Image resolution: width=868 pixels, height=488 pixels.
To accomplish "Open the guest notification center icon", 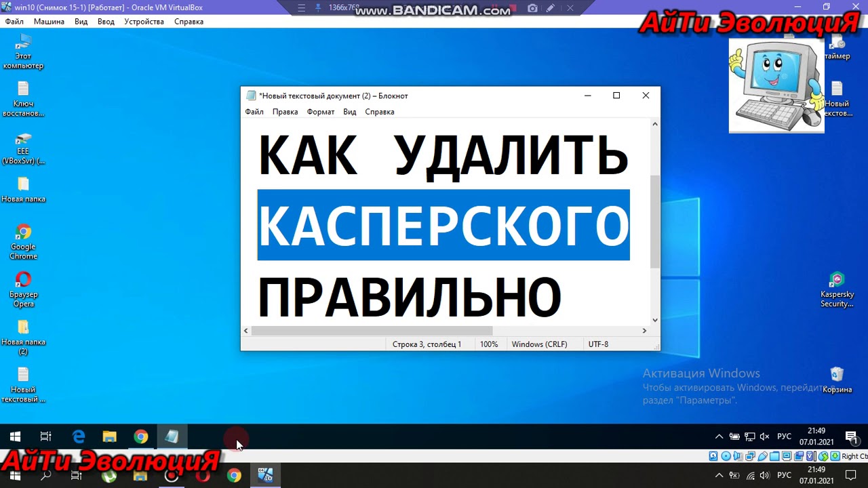I will pos(851,436).
